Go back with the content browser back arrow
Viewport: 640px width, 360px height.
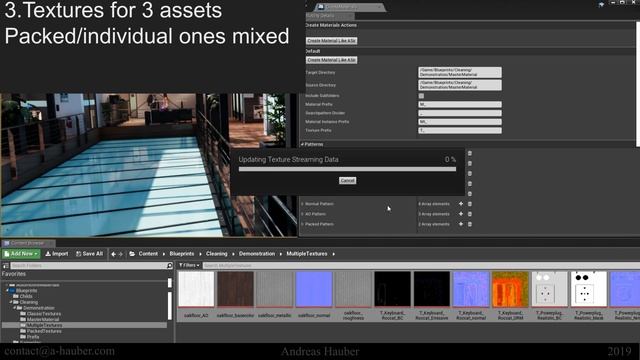113,254
